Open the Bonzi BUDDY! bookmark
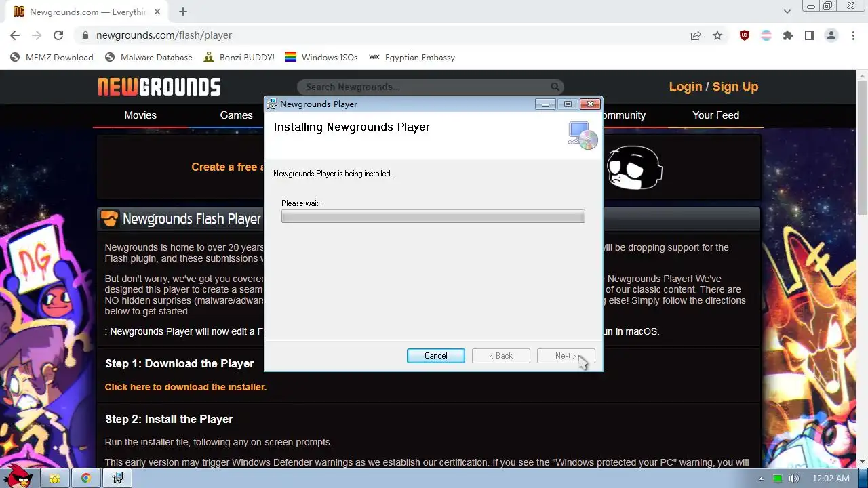This screenshot has height=488, width=868. point(239,58)
